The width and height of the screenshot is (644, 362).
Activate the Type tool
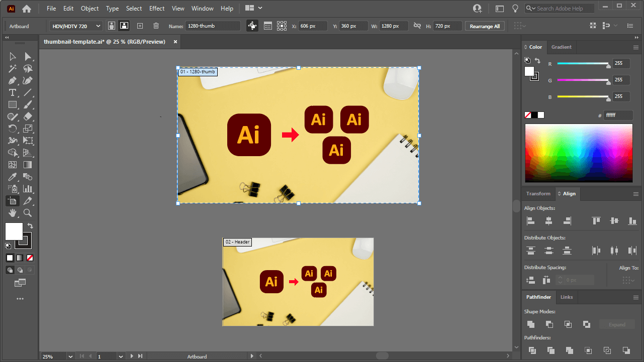pyautogui.click(x=13, y=92)
